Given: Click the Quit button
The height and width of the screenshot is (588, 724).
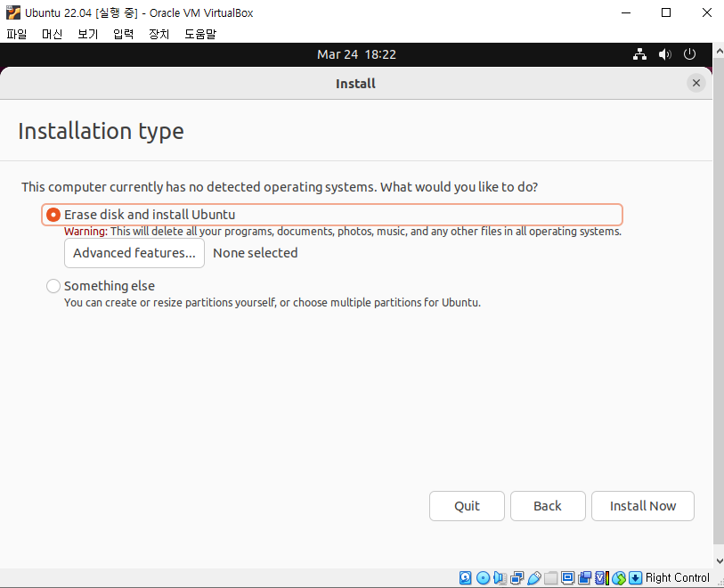Looking at the screenshot, I should [467, 506].
